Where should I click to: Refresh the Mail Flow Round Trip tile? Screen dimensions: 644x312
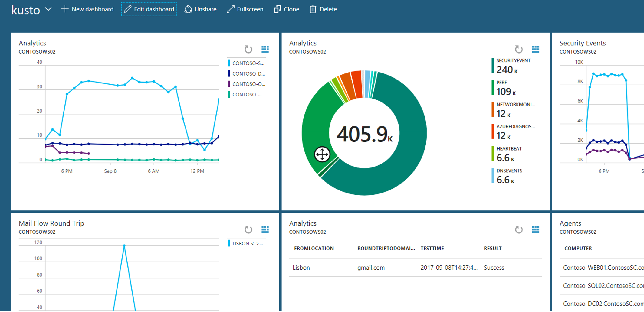click(x=248, y=229)
